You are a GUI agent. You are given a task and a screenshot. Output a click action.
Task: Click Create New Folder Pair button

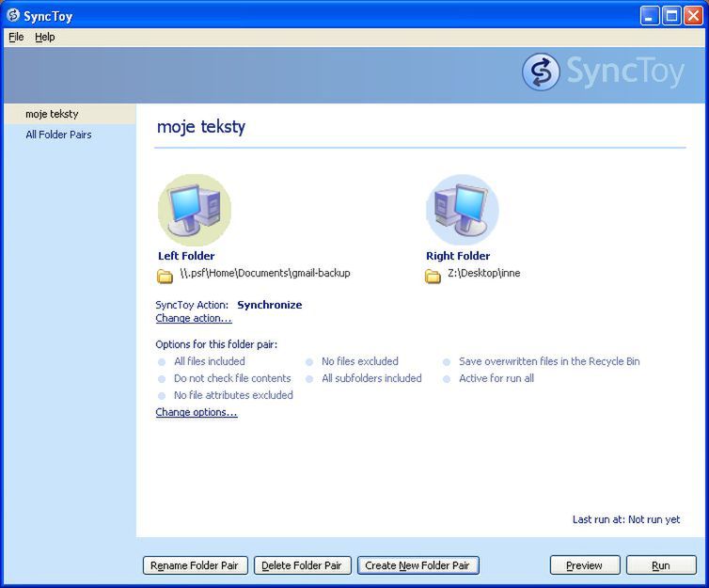(418, 565)
